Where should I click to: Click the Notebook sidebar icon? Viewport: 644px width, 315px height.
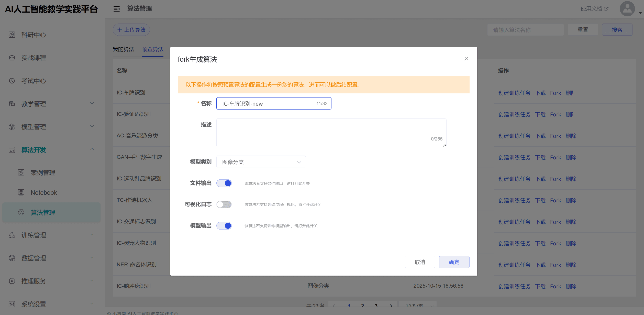pos(21,192)
